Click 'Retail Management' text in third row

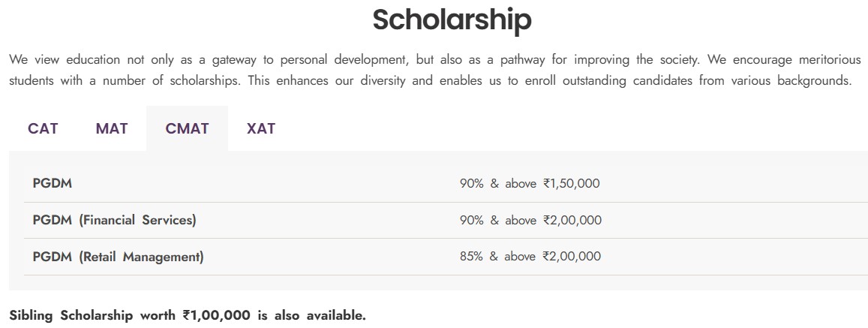140,257
